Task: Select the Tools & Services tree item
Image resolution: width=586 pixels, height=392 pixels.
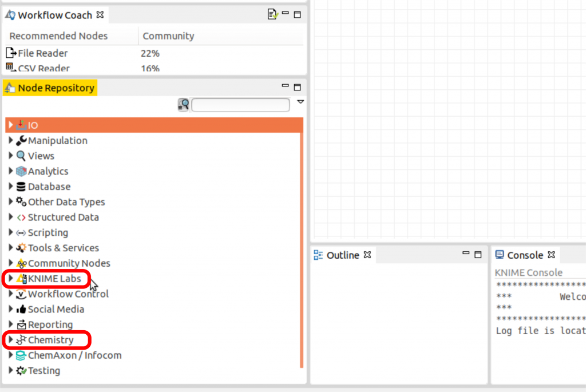Action: pos(64,248)
